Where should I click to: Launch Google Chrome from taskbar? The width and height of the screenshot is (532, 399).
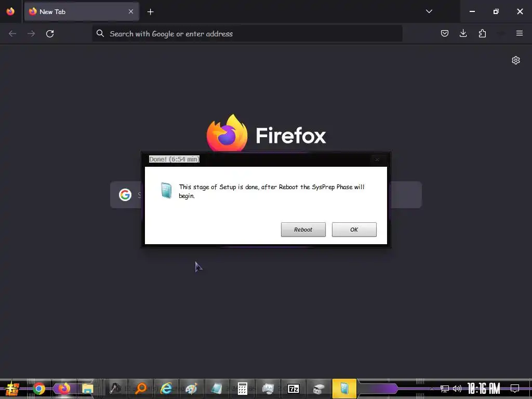pyautogui.click(x=38, y=389)
